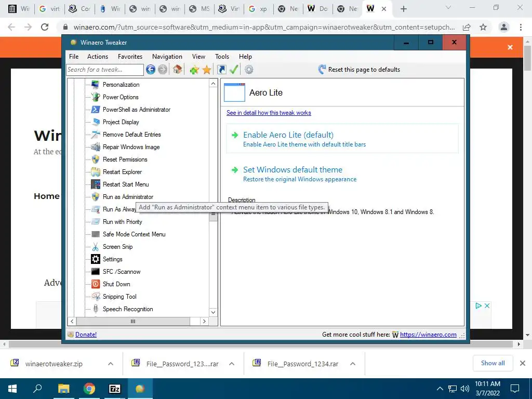
Task: Open Chrome tab search chevron
Action: (448, 8)
